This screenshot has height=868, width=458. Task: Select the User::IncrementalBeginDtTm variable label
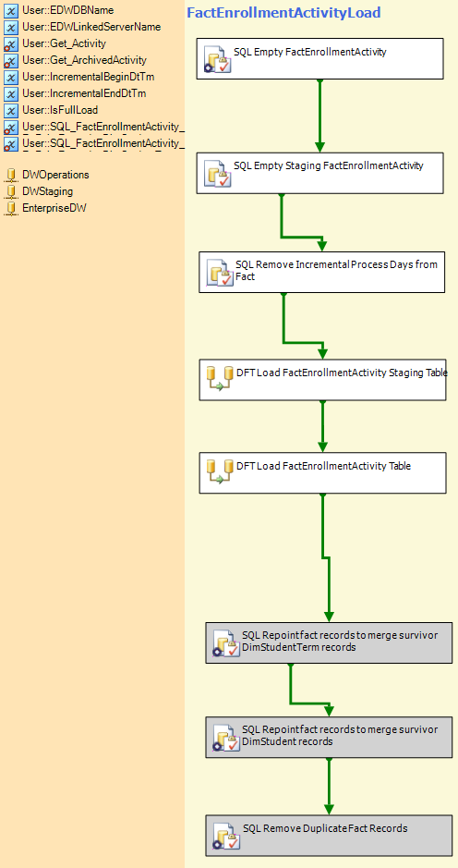pyautogui.click(x=89, y=77)
